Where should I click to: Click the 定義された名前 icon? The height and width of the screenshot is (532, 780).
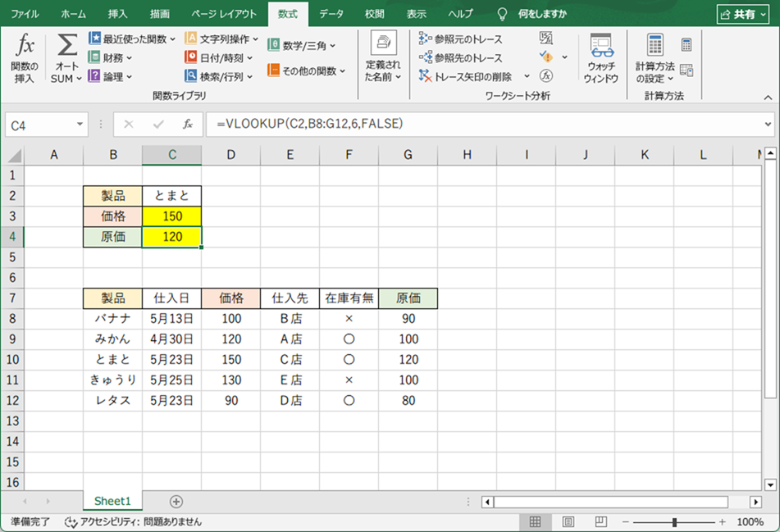[383, 44]
